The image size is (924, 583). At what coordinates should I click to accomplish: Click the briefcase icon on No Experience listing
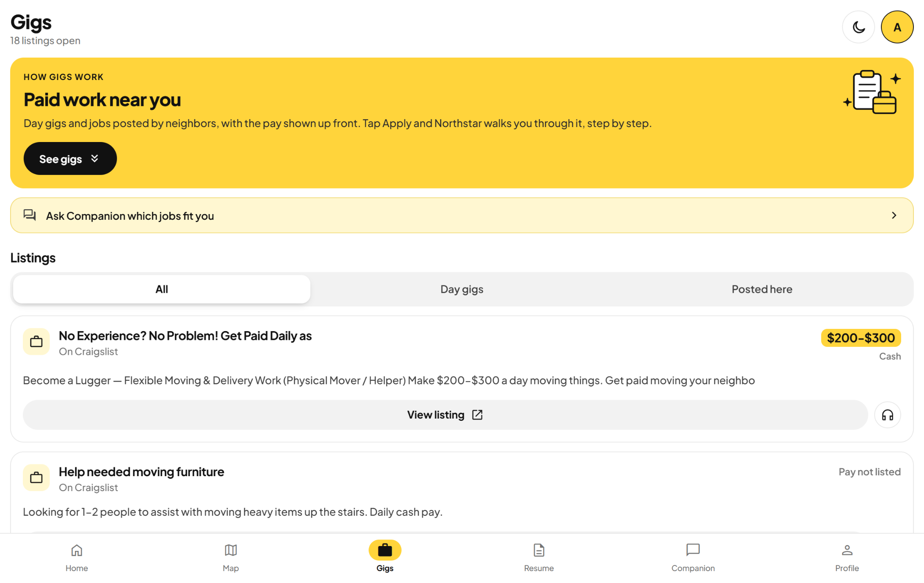pos(36,342)
